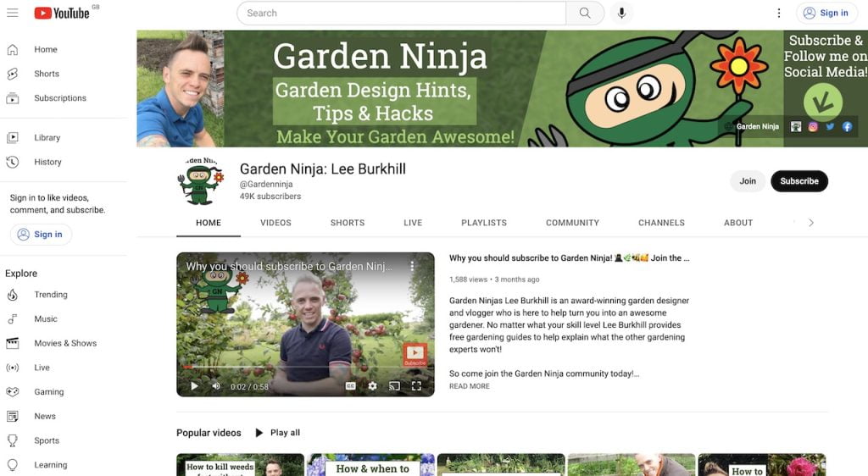
Task: Play the channel trailer video
Action: click(x=194, y=386)
